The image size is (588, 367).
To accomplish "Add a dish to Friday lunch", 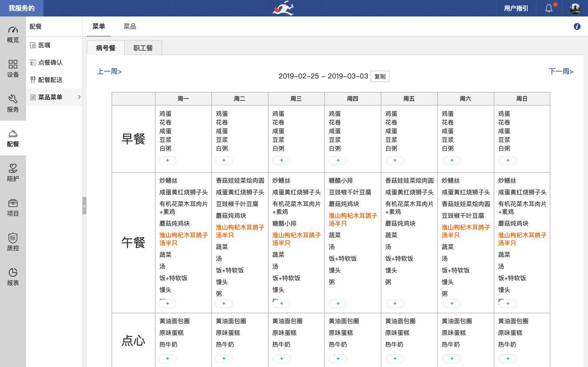I will click(395, 304).
